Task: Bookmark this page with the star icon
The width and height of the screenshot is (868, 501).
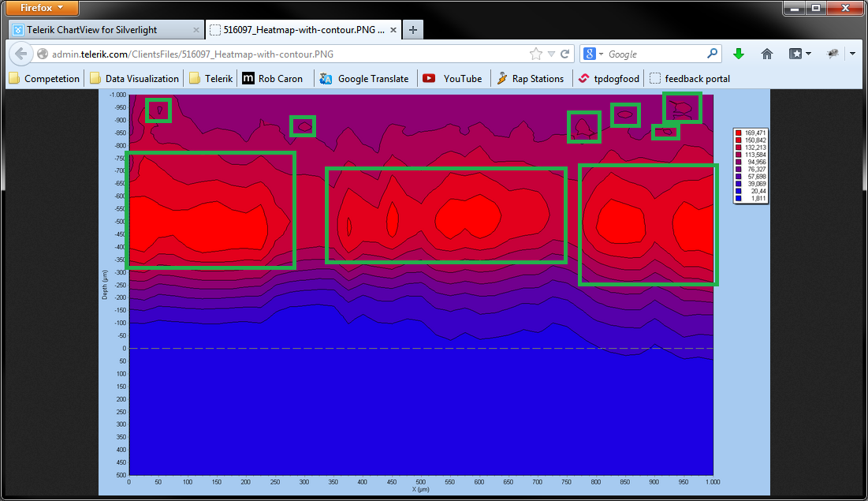Action: coord(536,54)
